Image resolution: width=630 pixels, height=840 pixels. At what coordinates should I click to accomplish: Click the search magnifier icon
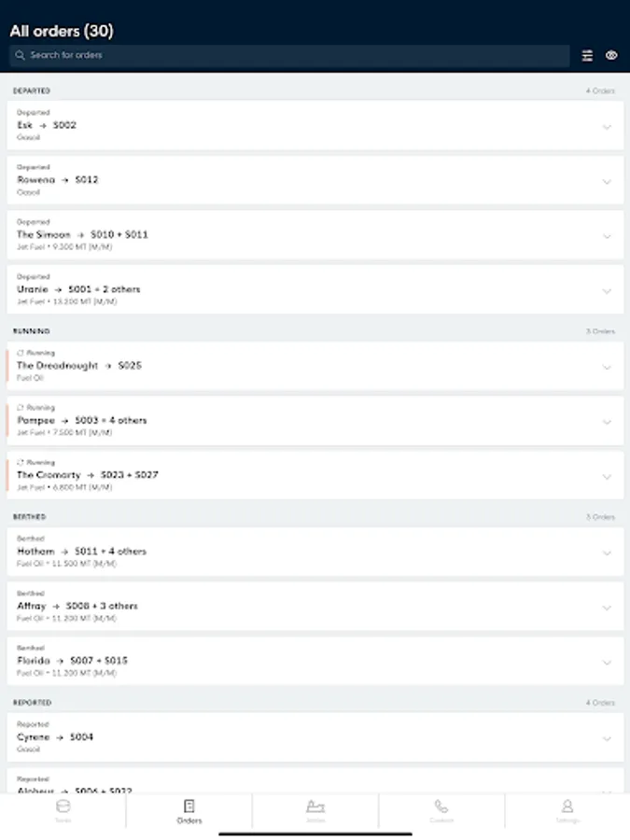coord(20,55)
